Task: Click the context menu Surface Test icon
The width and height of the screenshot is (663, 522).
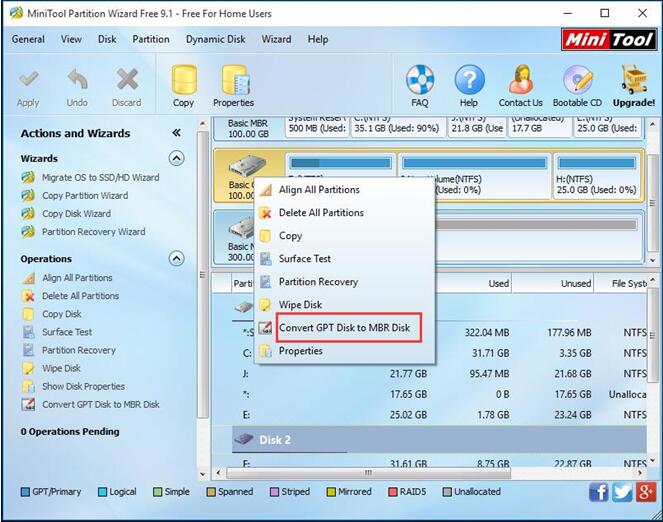Action: 266,259
